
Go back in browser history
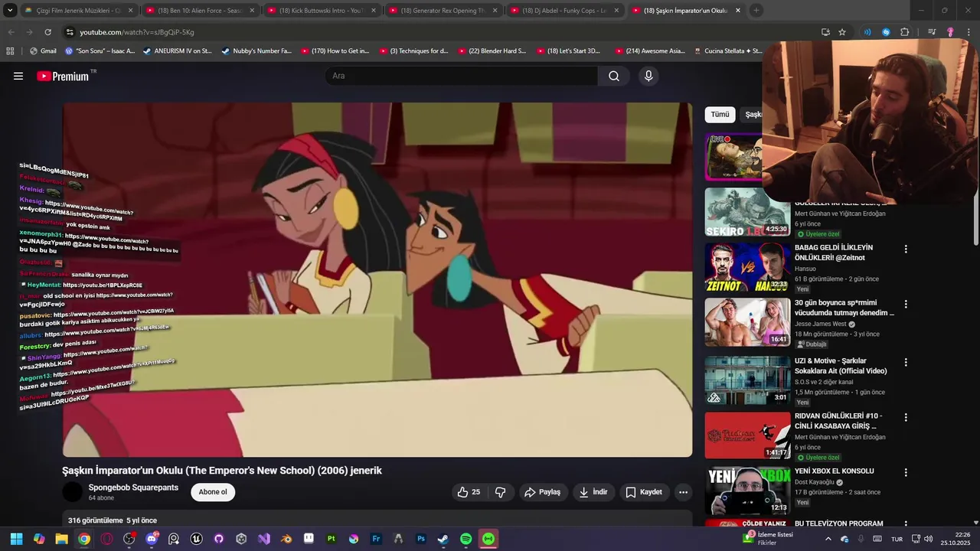click(x=11, y=32)
